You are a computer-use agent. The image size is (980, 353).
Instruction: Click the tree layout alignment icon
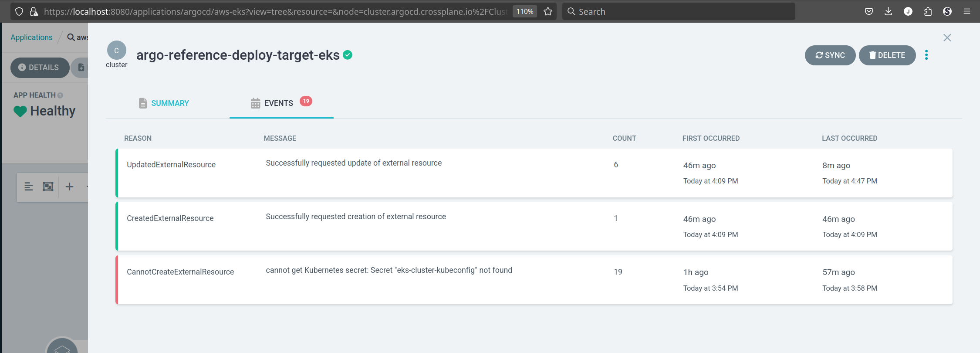click(x=29, y=187)
